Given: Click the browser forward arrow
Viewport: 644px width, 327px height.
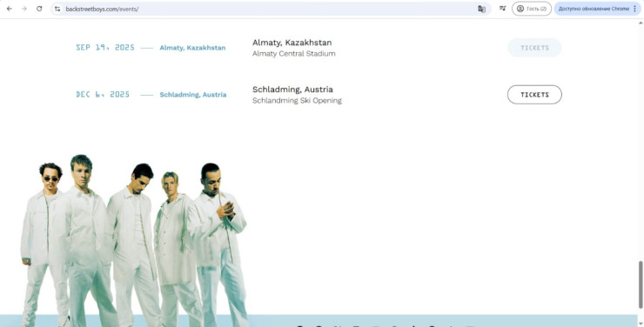Looking at the screenshot, I should point(24,9).
